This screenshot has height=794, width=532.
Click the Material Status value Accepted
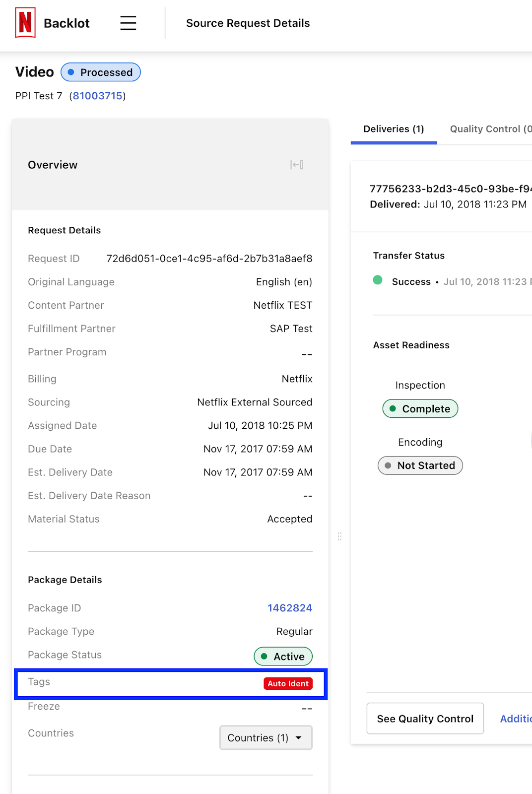(290, 519)
